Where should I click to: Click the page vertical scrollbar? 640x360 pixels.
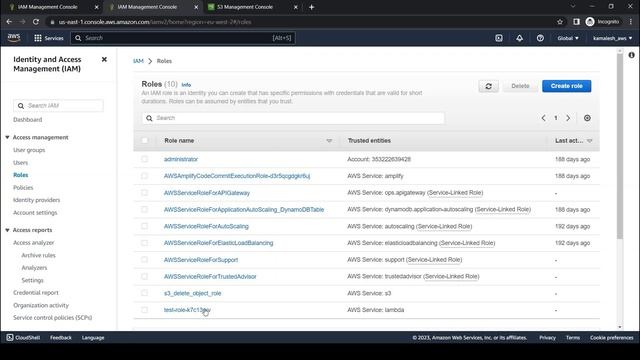click(x=620, y=147)
